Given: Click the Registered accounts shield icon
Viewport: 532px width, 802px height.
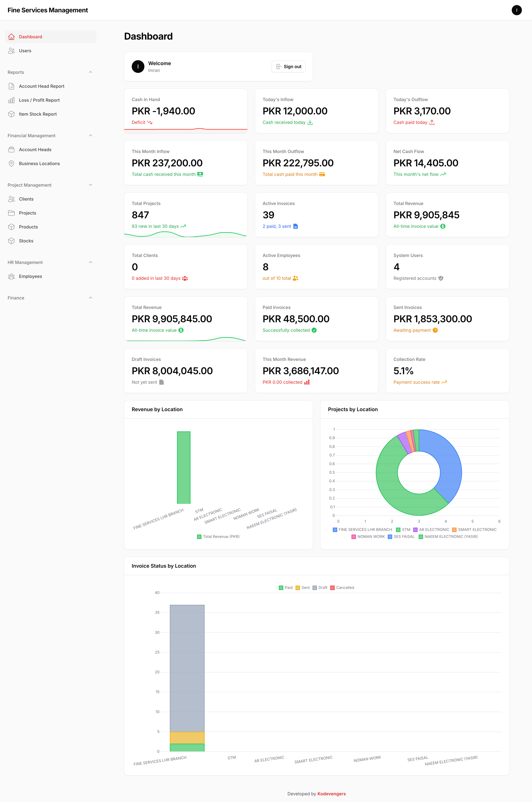Looking at the screenshot, I should coord(441,278).
